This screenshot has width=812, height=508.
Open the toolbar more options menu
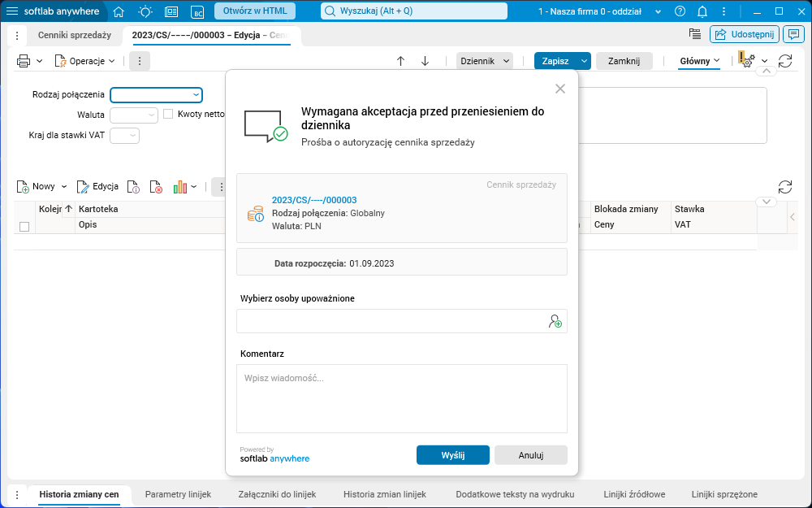click(x=140, y=61)
